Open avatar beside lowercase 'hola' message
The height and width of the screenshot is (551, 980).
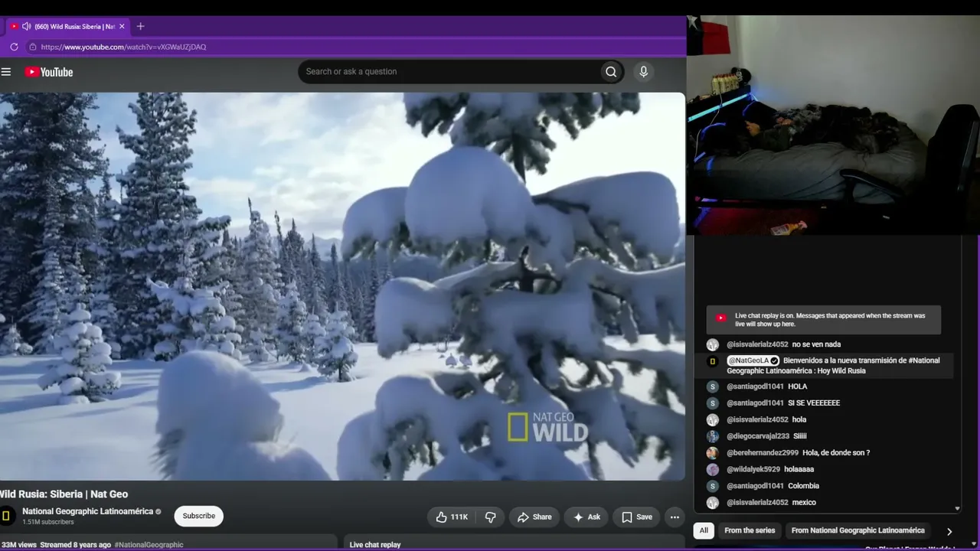tap(713, 419)
